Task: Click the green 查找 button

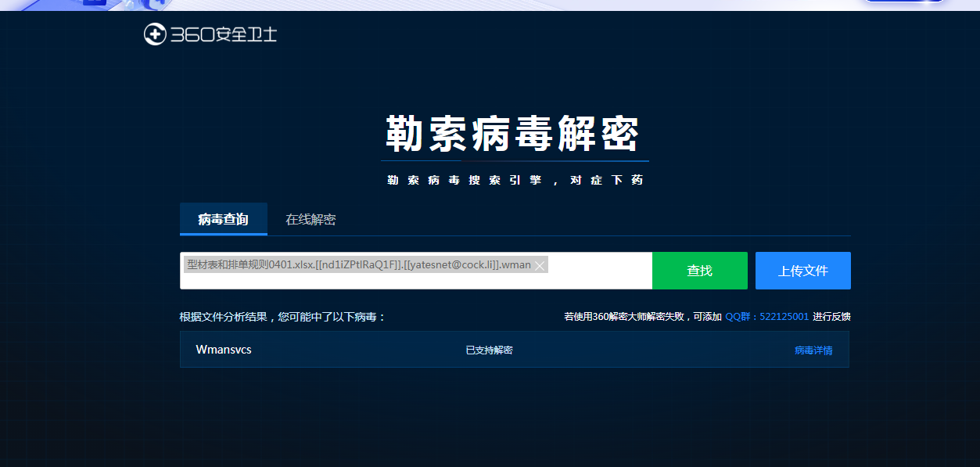Action: (700, 271)
